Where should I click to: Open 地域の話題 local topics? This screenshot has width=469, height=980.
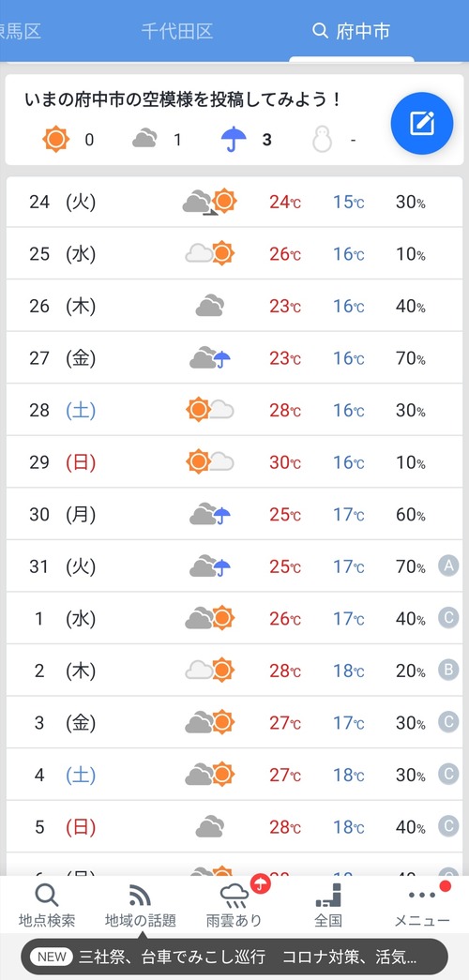140,906
